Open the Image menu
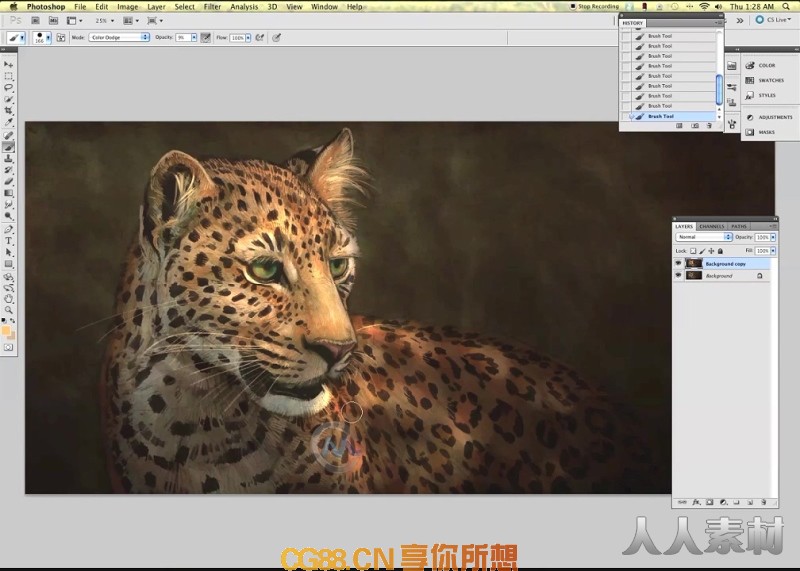800x571 pixels. 128,7
